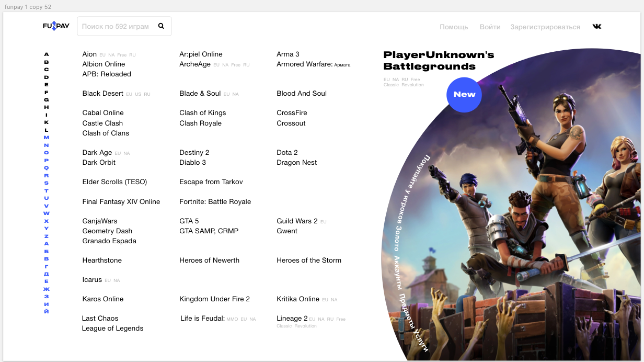Image resolution: width=644 pixels, height=362 pixels.
Task: Jump to letter A in alphabet index
Action: coord(47,54)
